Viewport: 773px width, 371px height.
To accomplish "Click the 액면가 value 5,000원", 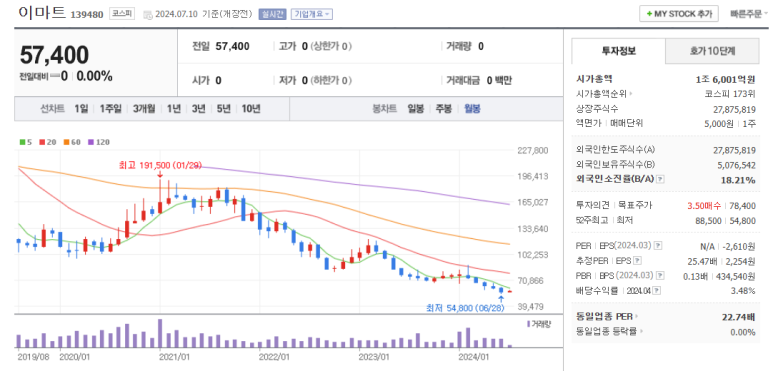I will 718,124.
